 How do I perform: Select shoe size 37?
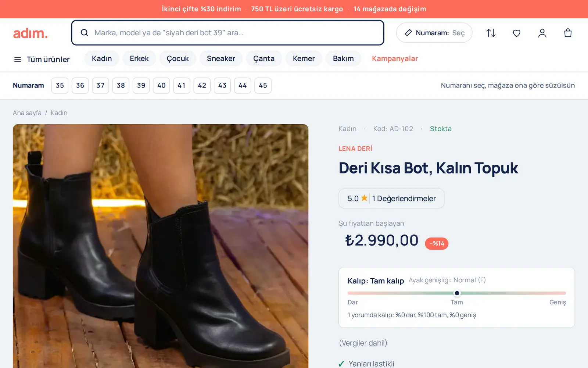(100, 86)
